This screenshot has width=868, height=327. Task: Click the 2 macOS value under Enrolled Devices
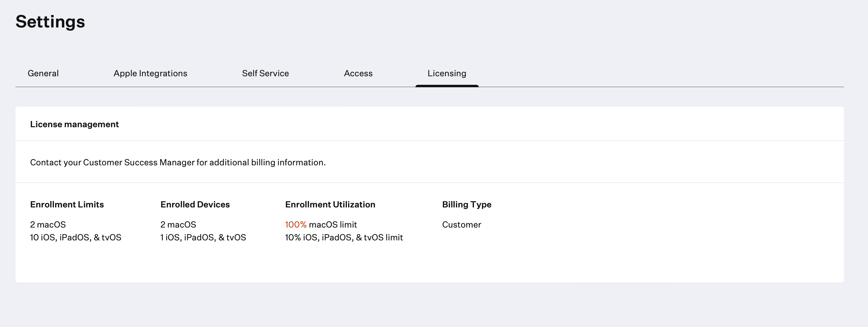tap(178, 225)
